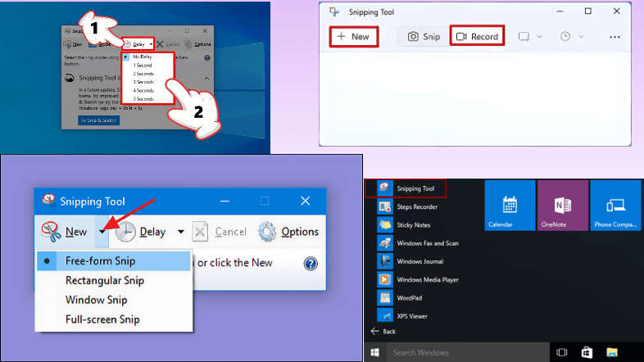Open the Calendar tile
The width and height of the screenshot is (644, 362).
(x=510, y=206)
